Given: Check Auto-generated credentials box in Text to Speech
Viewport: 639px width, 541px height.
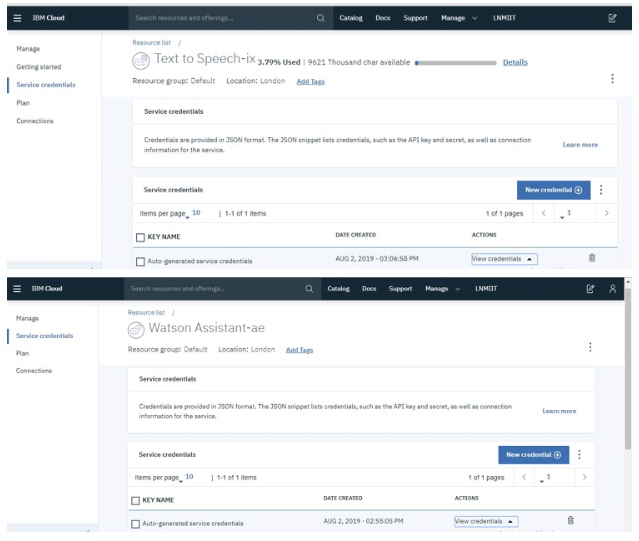Looking at the screenshot, I should [x=139, y=262].
